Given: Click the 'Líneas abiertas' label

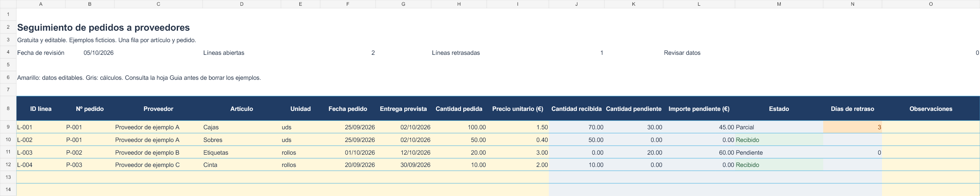Looking at the screenshot, I should point(224,53).
